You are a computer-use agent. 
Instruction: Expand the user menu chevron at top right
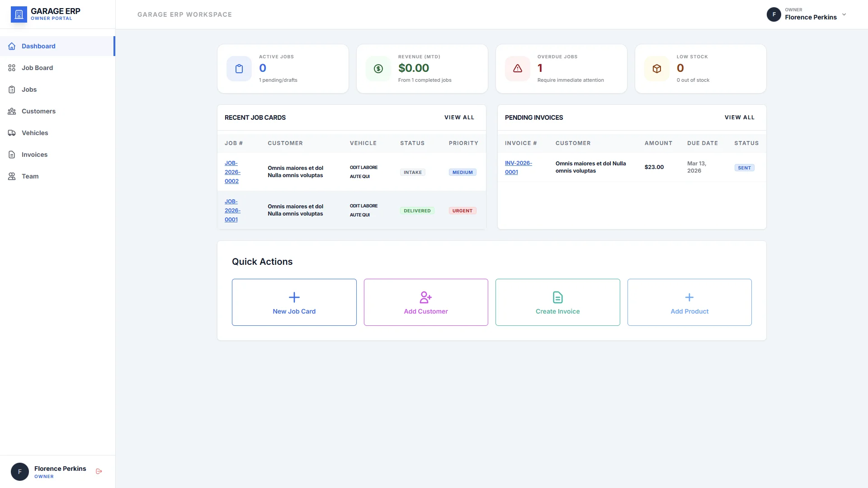pos(844,14)
